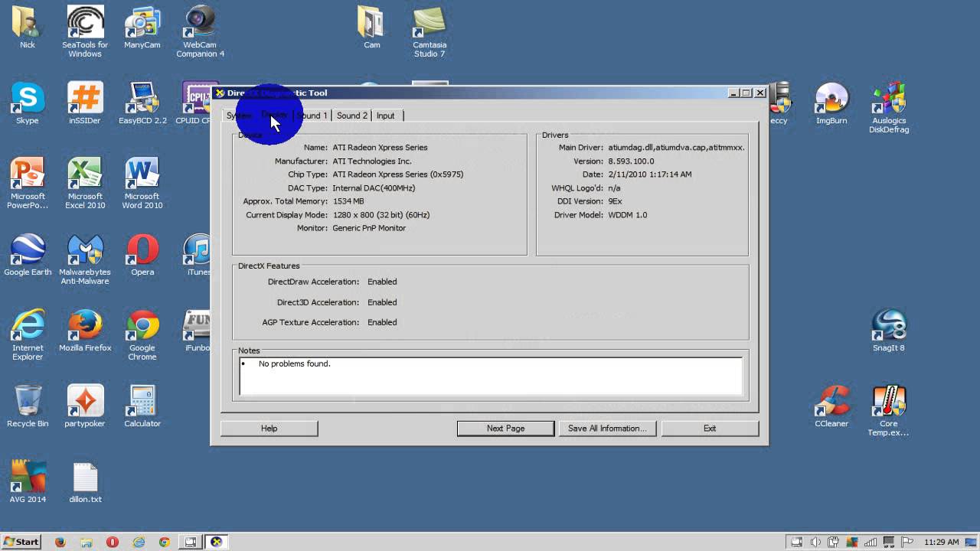Launch Core Temp.exe shortcut

889,411
